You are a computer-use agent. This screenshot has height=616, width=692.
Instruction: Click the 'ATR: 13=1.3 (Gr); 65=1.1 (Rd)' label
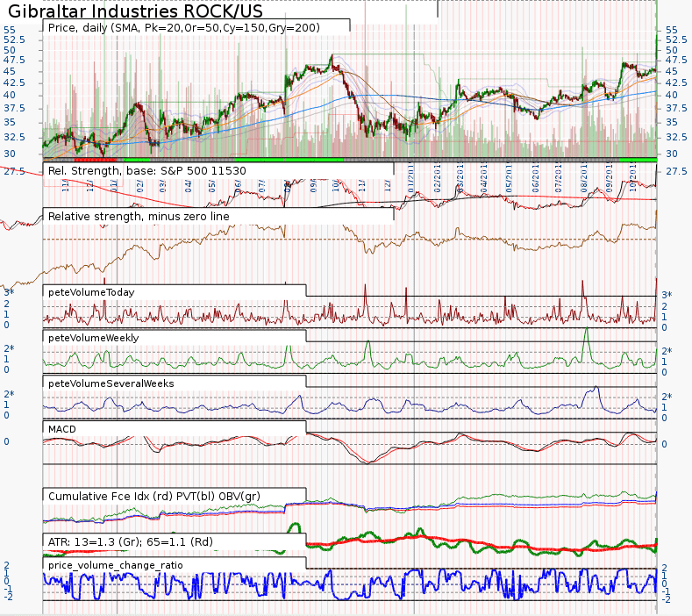coord(130,541)
